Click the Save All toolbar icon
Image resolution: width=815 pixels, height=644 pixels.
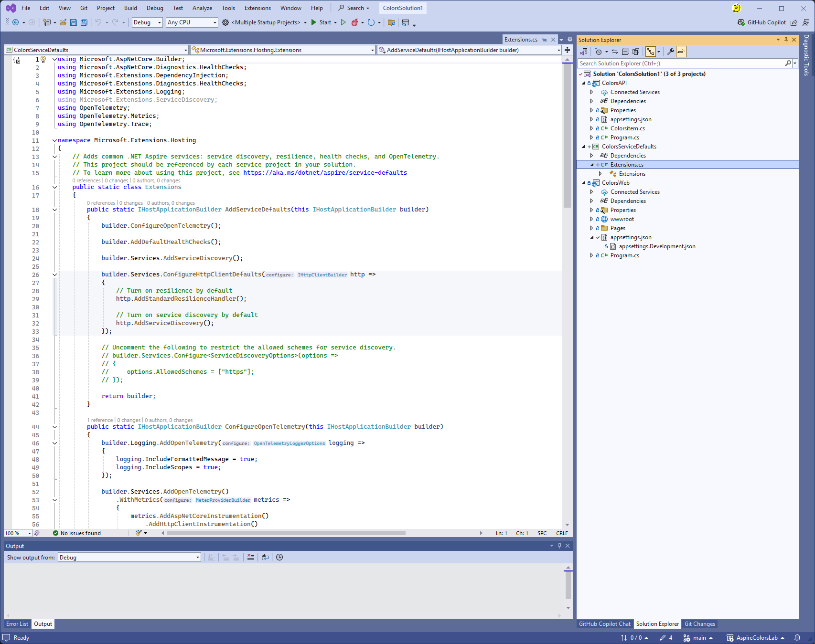coord(84,22)
